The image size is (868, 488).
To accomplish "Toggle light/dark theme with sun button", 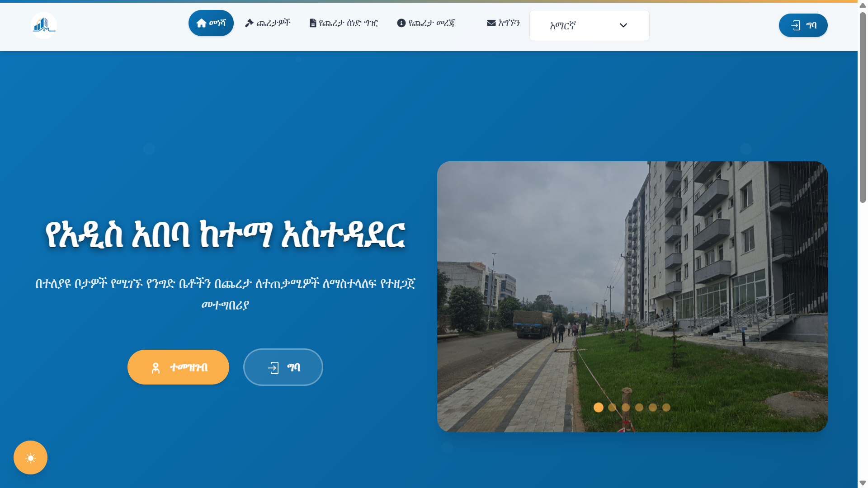I will pyautogui.click(x=30, y=457).
